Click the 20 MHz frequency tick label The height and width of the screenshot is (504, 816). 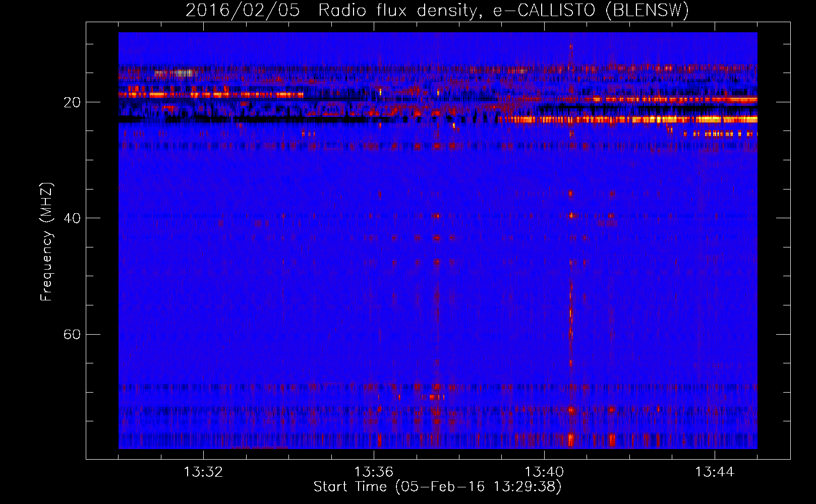(x=72, y=102)
